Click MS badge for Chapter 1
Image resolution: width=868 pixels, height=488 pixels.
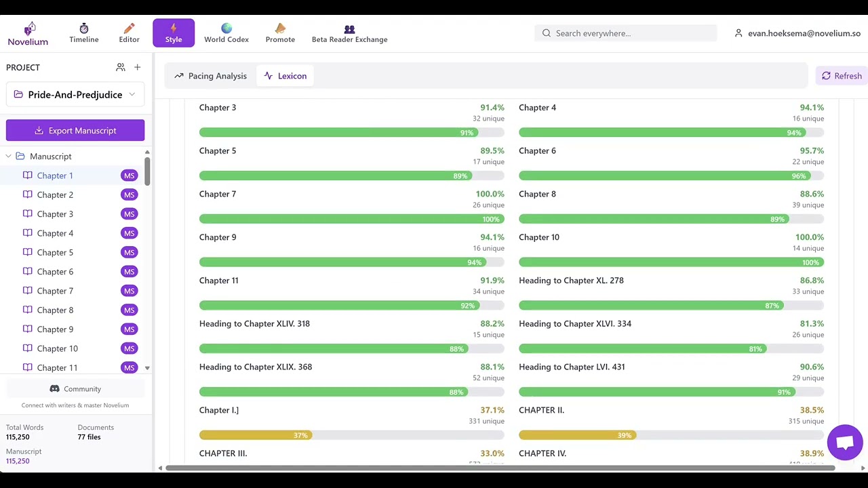(x=129, y=176)
